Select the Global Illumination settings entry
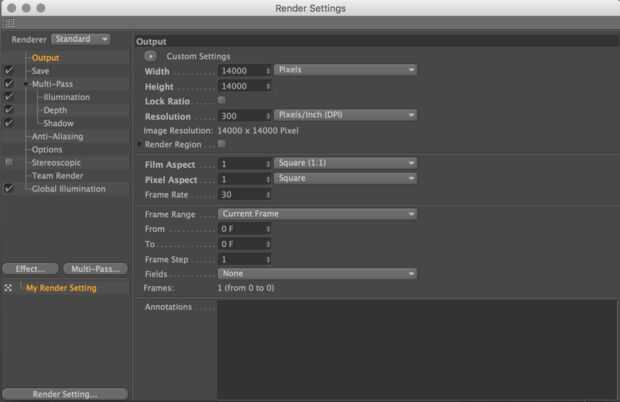Viewport: 620px width, 402px height. tap(69, 189)
